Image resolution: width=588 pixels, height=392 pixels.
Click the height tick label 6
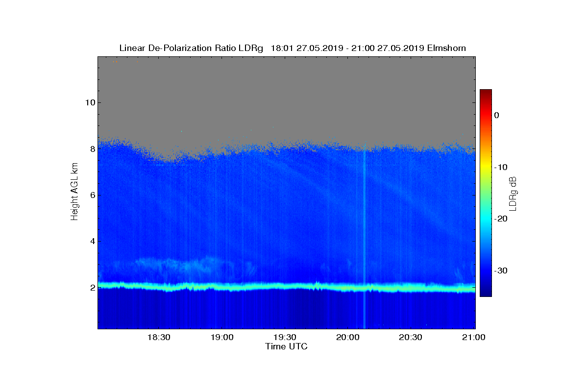92,195
